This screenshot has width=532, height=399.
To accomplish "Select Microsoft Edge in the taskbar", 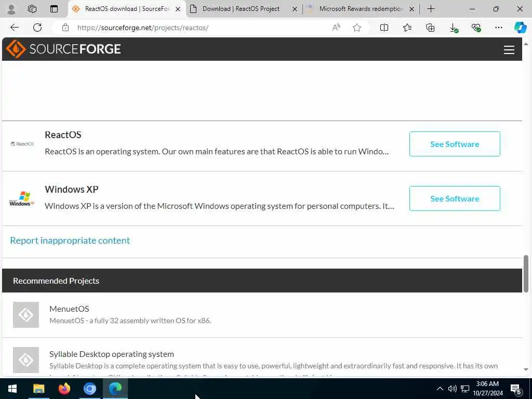I will [115, 389].
